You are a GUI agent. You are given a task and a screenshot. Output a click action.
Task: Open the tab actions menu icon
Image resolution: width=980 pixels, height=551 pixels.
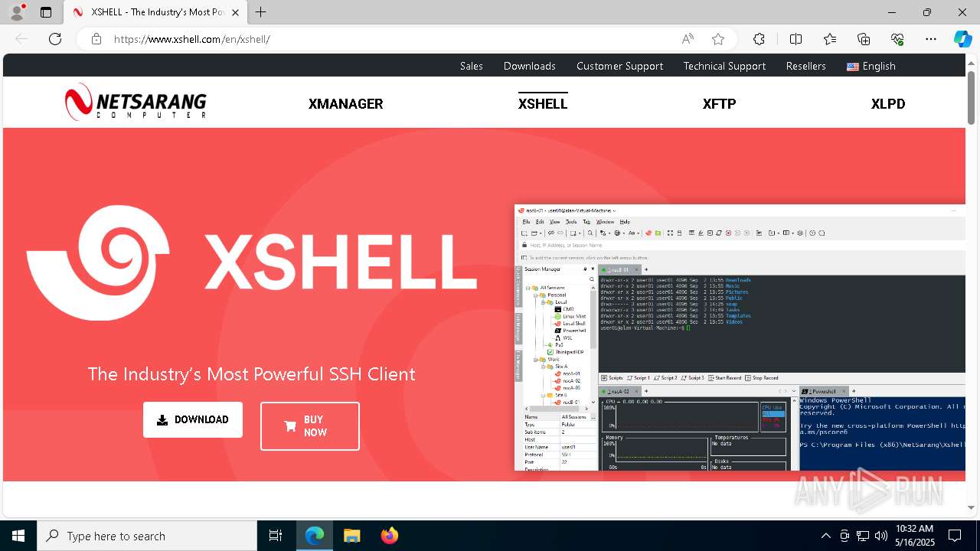pyautogui.click(x=46, y=12)
